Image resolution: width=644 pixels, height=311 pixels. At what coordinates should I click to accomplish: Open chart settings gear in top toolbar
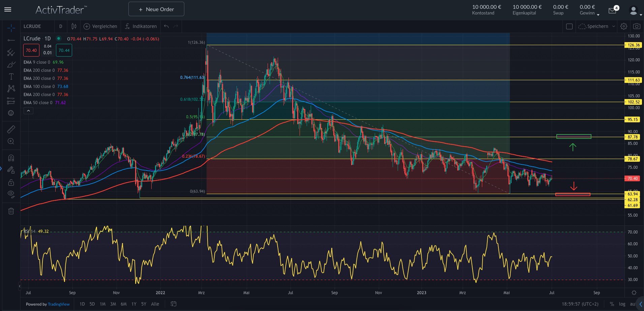624,26
